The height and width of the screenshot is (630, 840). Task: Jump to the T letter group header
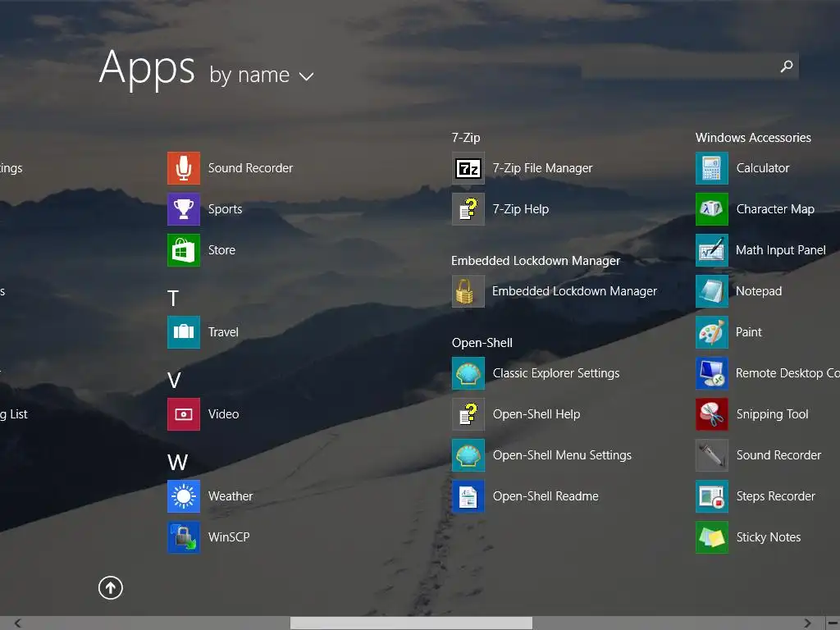tap(173, 299)
